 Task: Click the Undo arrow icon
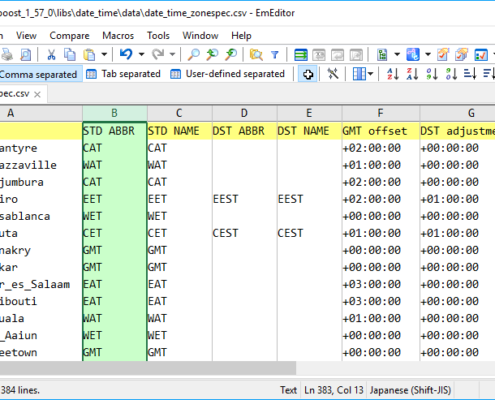coord(126,54)
